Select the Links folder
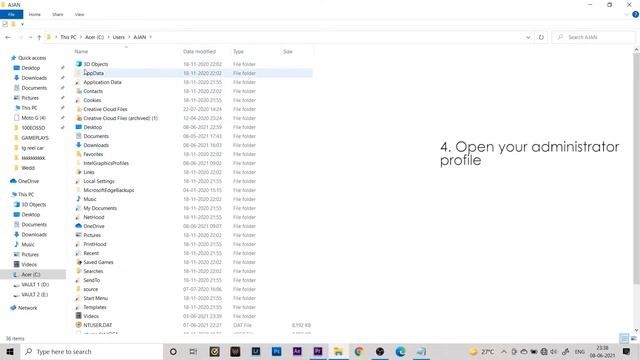 [89, 172]
